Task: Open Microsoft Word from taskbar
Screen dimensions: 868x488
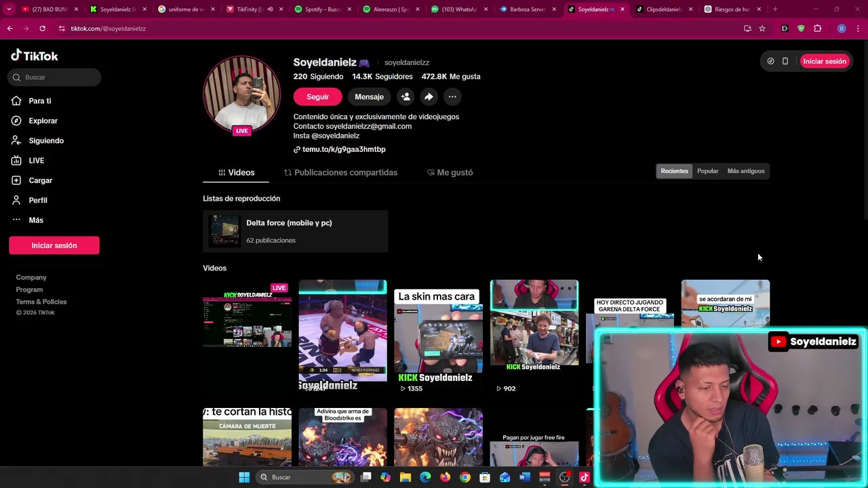Action: (x=524, y=477)
